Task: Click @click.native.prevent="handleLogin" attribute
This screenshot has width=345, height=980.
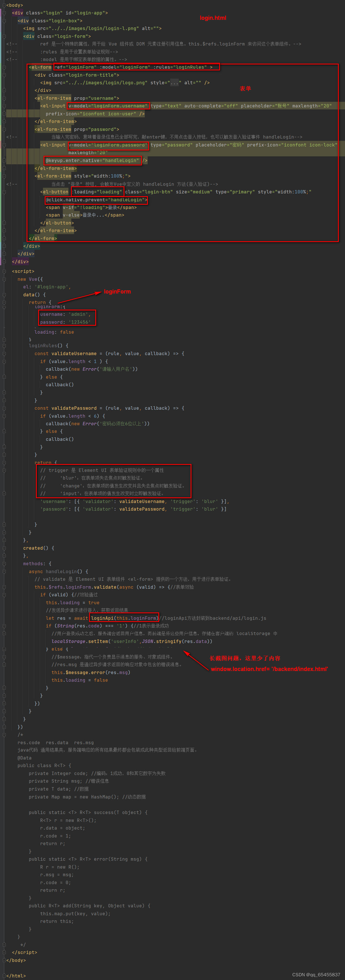Action: (x=95, y=200)
